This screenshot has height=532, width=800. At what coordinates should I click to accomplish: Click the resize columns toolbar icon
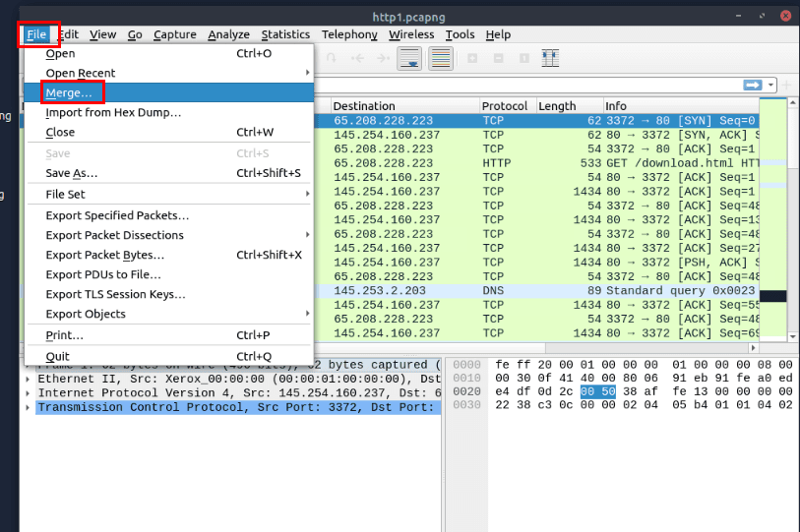point(550,59)
